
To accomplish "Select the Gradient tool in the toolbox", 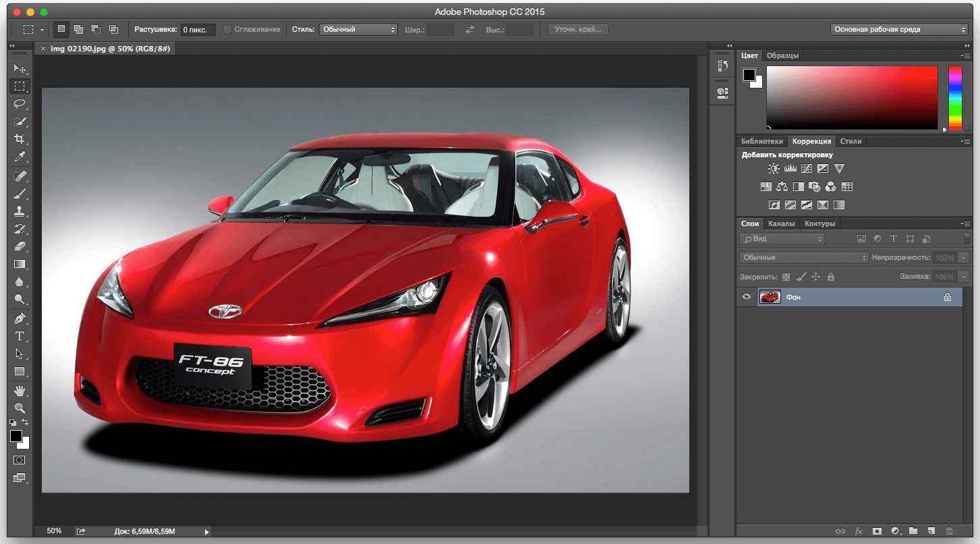I will [20, 264].
